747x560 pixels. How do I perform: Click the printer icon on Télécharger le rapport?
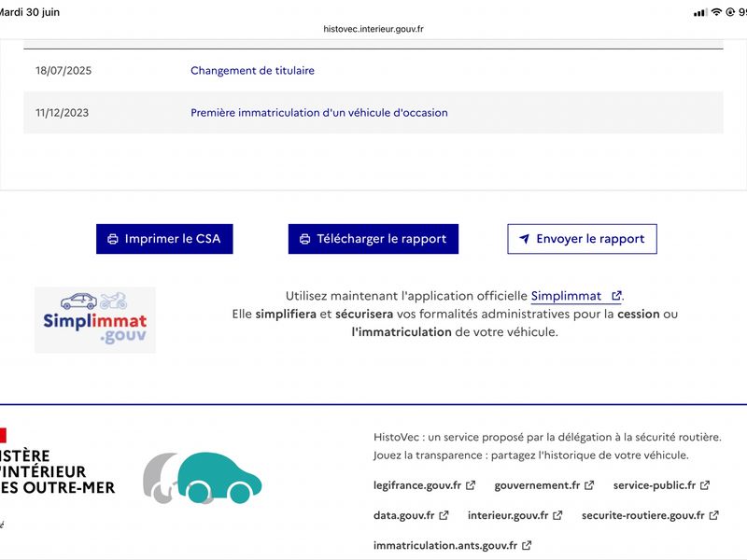305,239
